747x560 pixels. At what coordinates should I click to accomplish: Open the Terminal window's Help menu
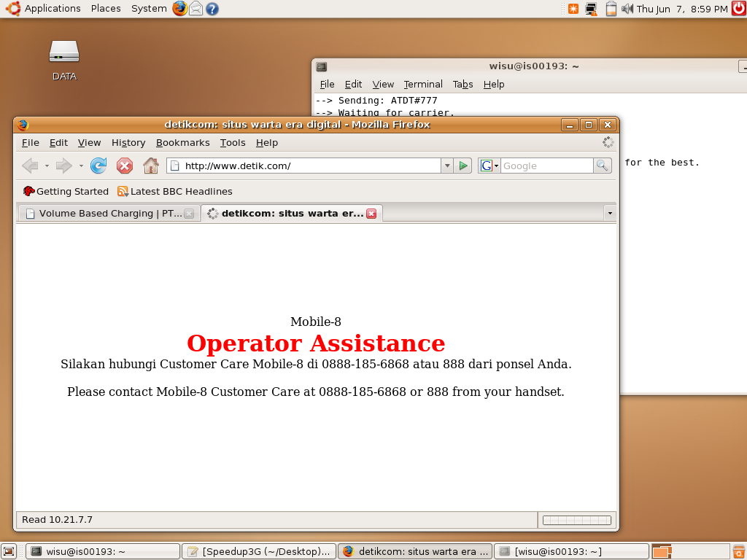[494, 85]
